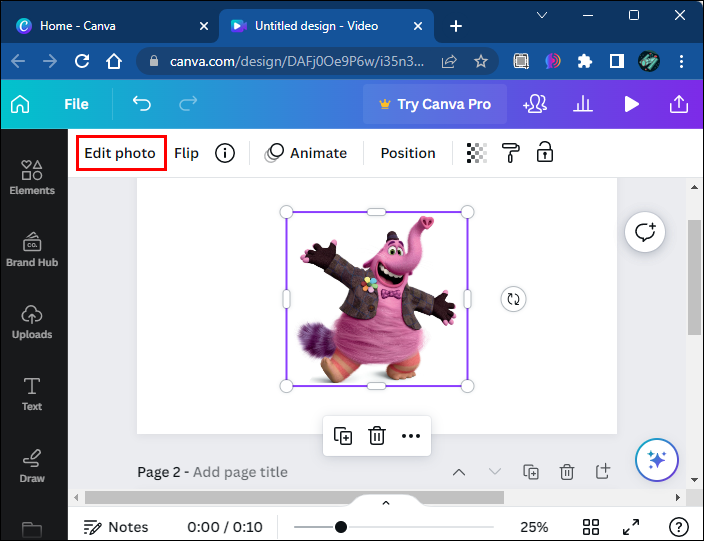Open the grid view of pages

click(x=591, y=527)
